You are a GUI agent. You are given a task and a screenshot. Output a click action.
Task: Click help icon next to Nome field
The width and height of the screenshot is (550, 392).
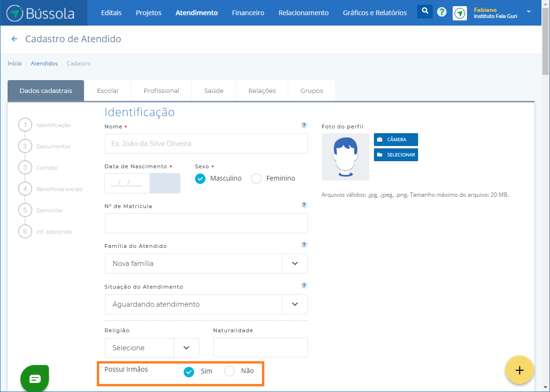coord(304,126)
